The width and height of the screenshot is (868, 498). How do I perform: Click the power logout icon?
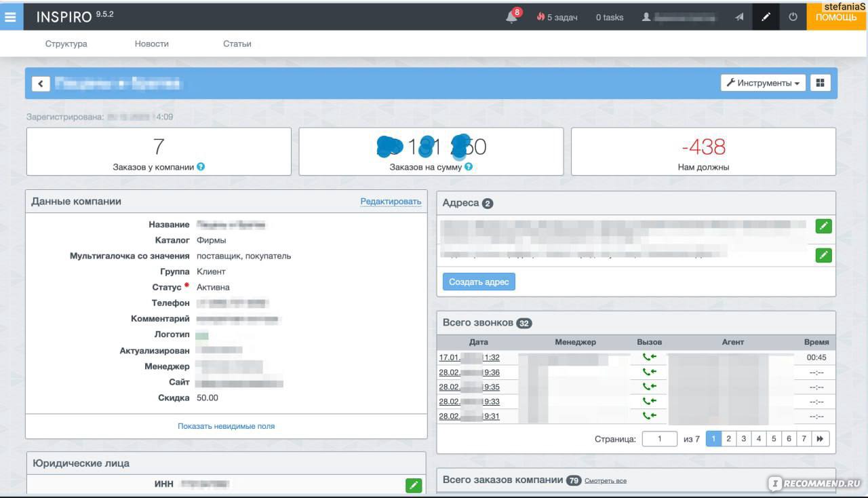(x=793, y=17)
